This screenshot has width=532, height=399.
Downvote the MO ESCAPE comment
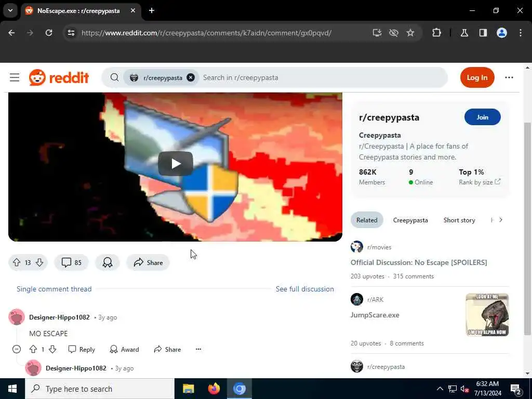coord(52,349)
